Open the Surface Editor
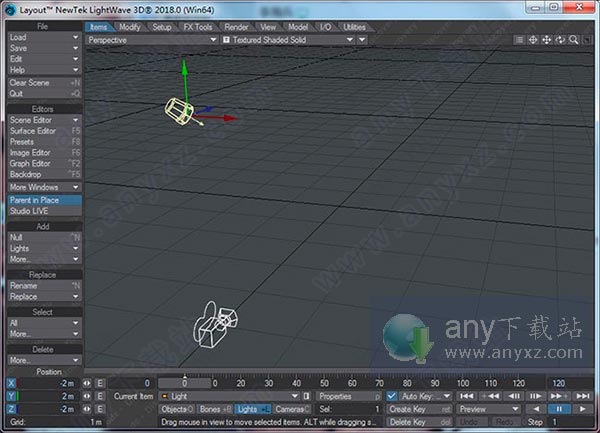This screenshot has height=433, width=600. [x=44, y=131]
